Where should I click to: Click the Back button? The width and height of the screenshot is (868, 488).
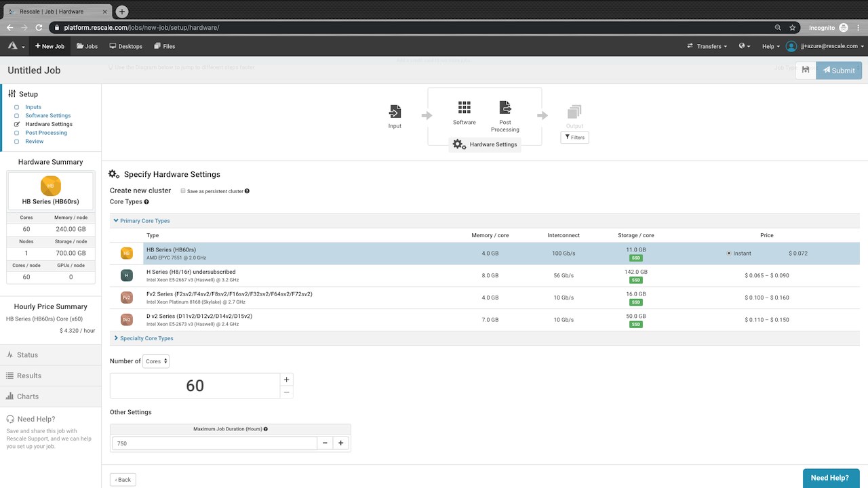123,479
